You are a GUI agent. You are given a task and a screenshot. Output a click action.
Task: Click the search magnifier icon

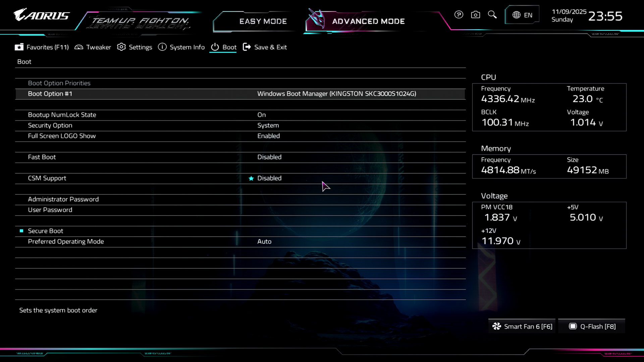pos(492,15)
